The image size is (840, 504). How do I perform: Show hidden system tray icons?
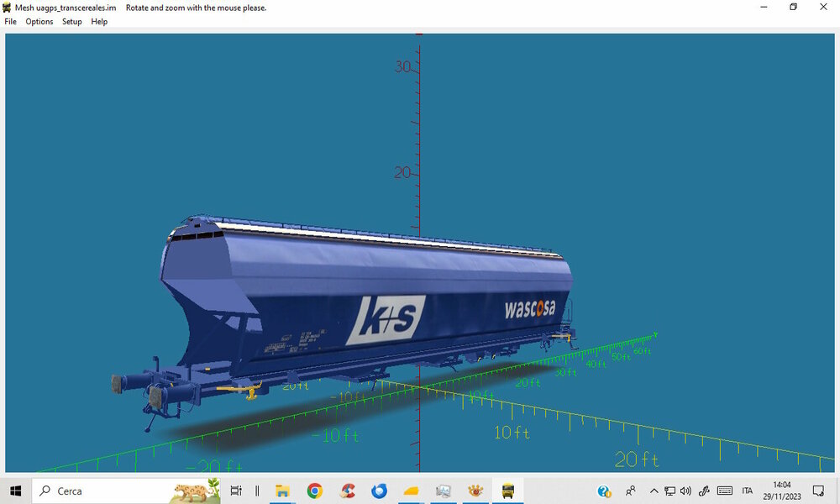coord(654,491)
